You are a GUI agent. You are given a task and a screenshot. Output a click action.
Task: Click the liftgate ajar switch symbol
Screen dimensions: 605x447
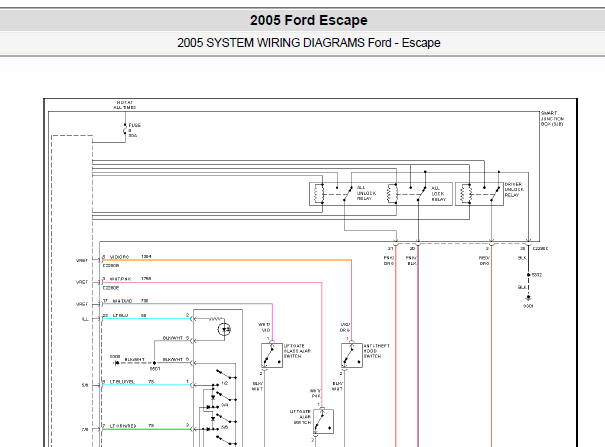click(x=323, y=421)
